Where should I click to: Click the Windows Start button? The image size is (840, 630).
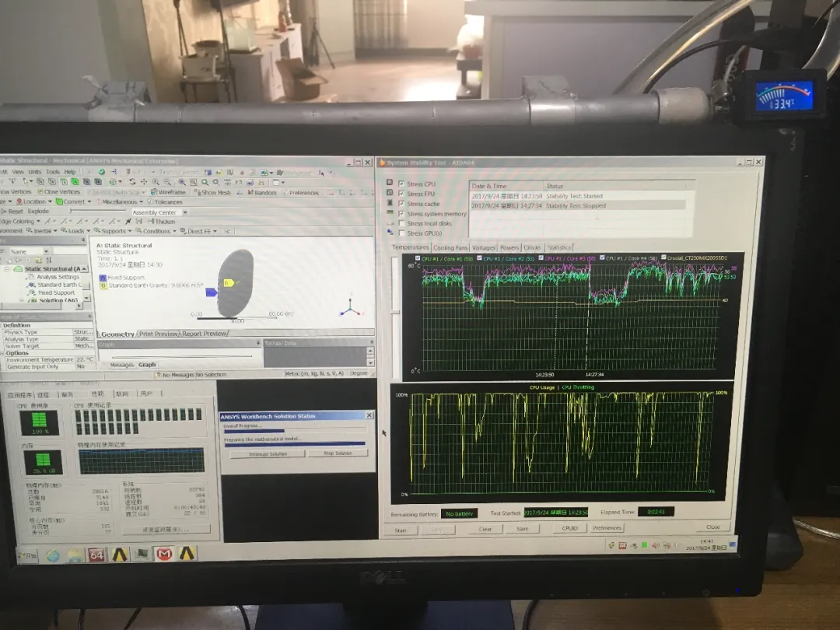tap(28, 555)
